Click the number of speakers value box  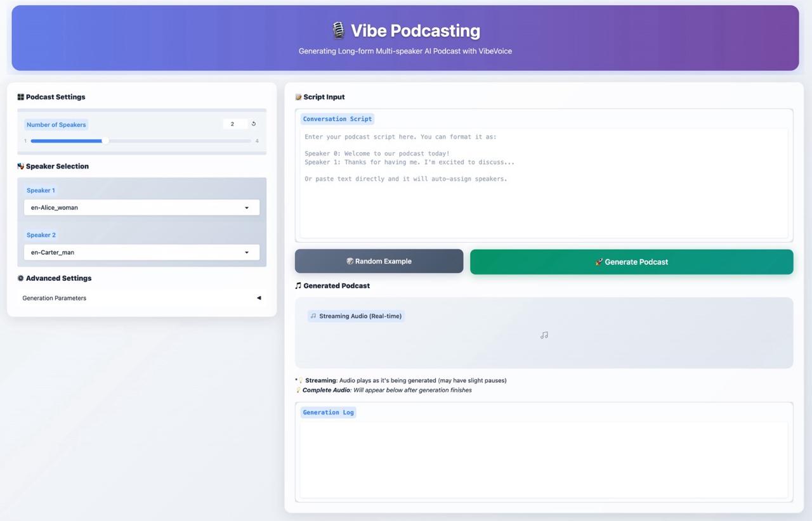(235, 124)
